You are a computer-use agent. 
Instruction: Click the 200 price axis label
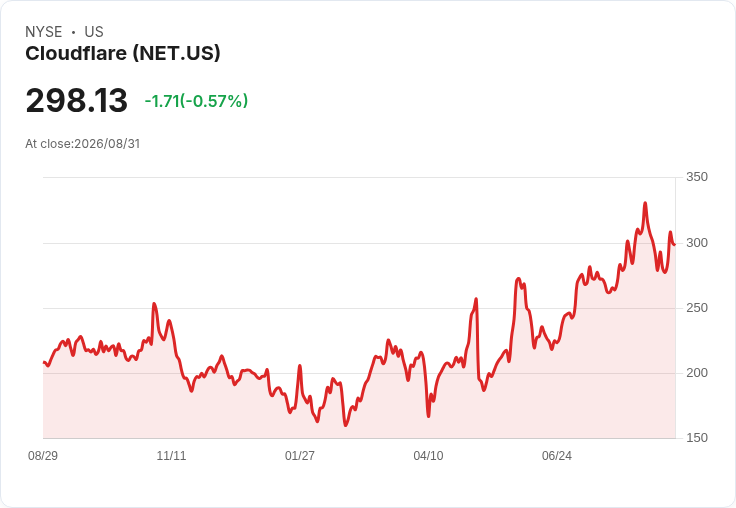pos(697,373)
